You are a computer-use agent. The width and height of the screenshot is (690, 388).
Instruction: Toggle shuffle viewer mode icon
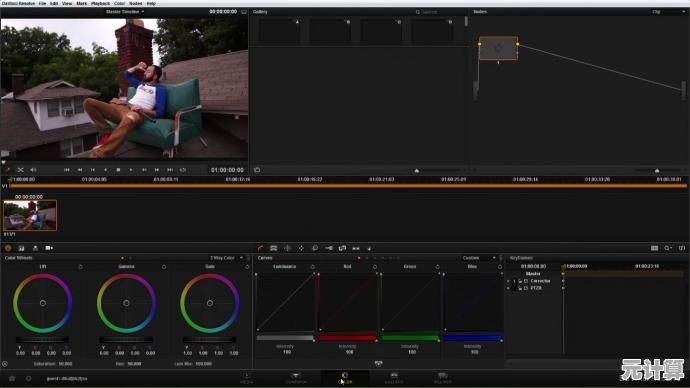click(20, 170)
